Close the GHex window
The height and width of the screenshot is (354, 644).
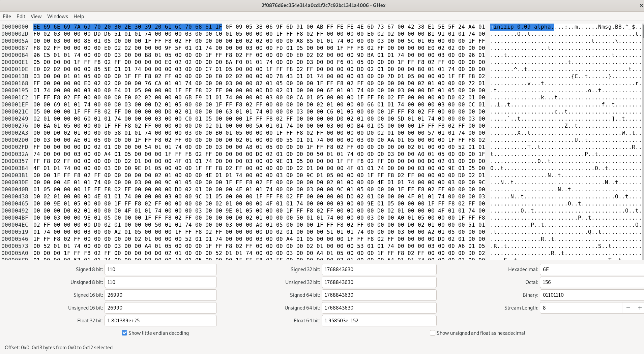click(641, 5)
